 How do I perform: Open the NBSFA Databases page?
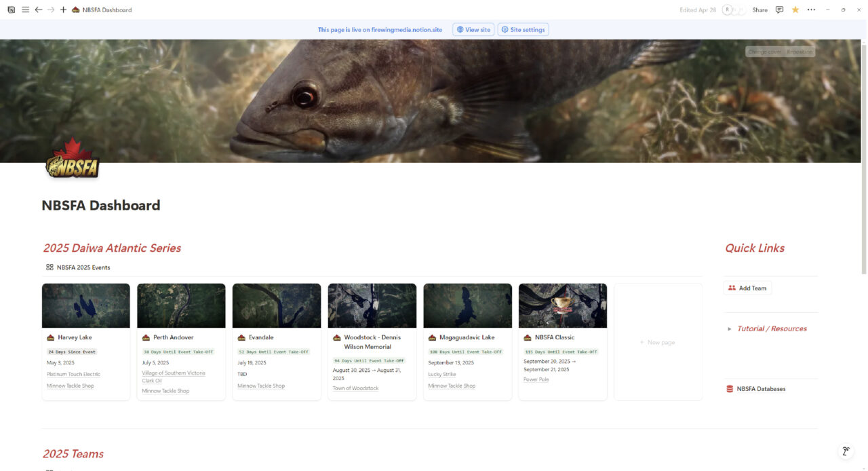pos(761,389)
